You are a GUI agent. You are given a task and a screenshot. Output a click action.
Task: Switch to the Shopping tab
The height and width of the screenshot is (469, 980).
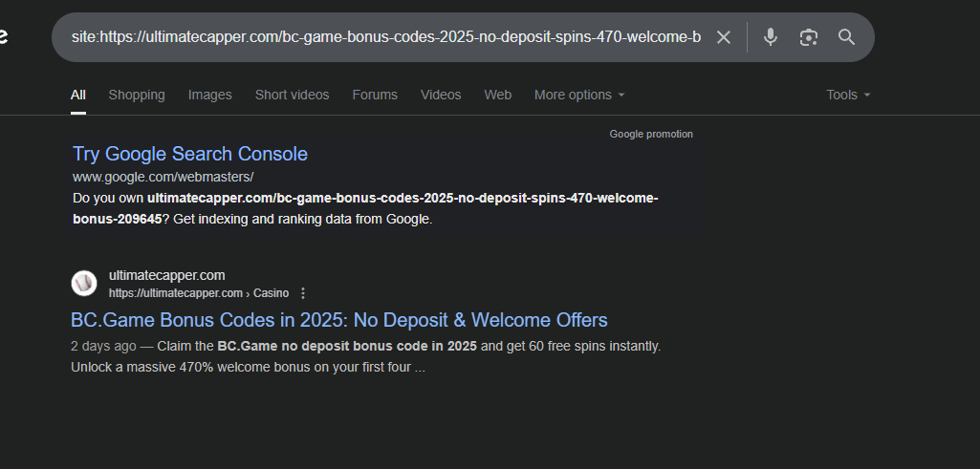pyautogui.click(x=137, y=95)
